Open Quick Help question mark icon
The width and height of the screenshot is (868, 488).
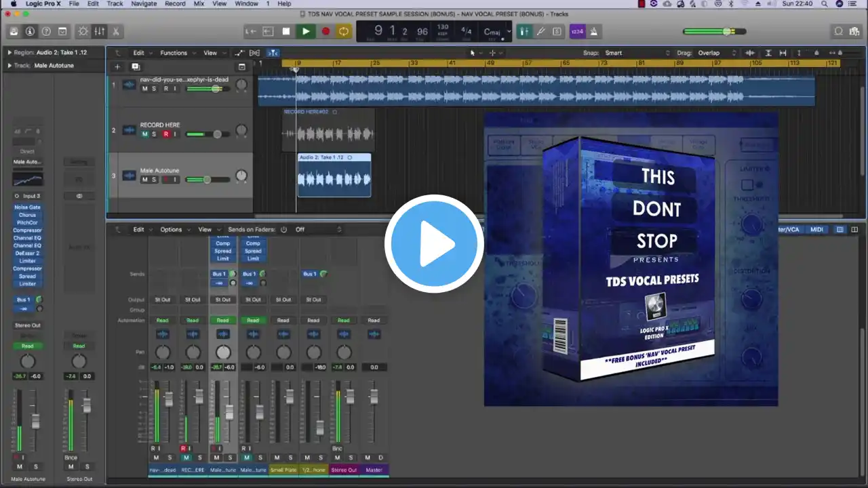(x=46, y=31)
